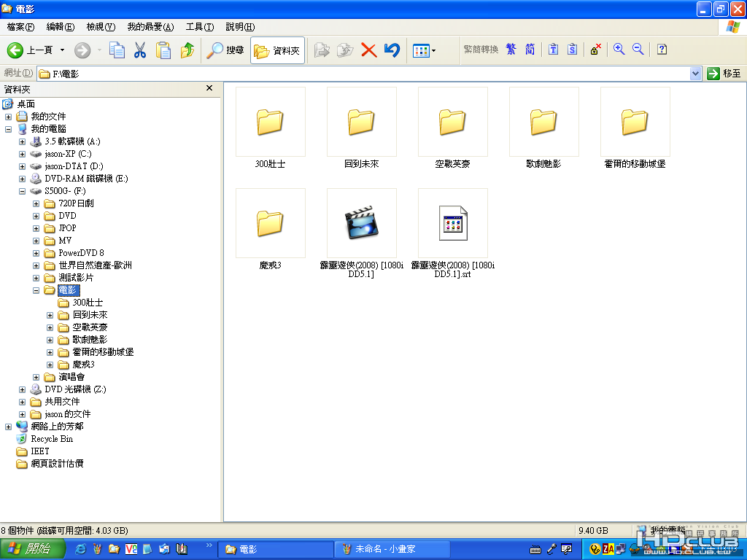Click the Paste clipboard icon

click(x=163, y=50)
